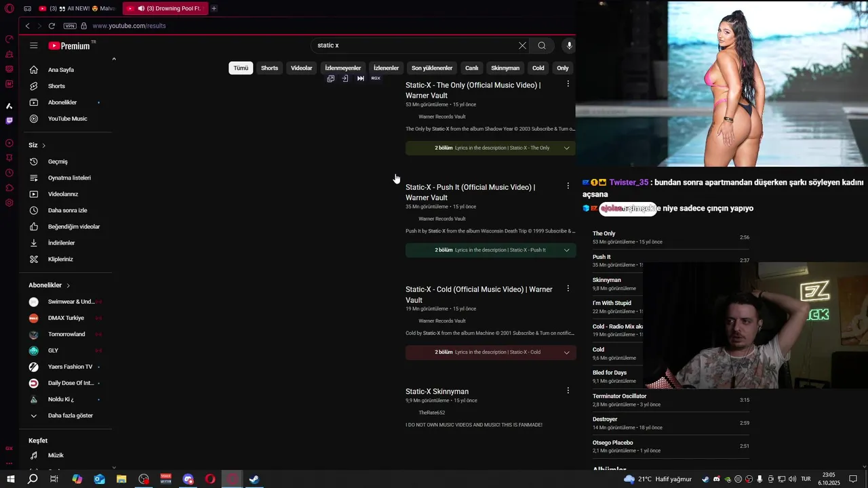868x488 pixels.
Task: Toggle the Opera VPN badge
Action: (x=70, y=26)
